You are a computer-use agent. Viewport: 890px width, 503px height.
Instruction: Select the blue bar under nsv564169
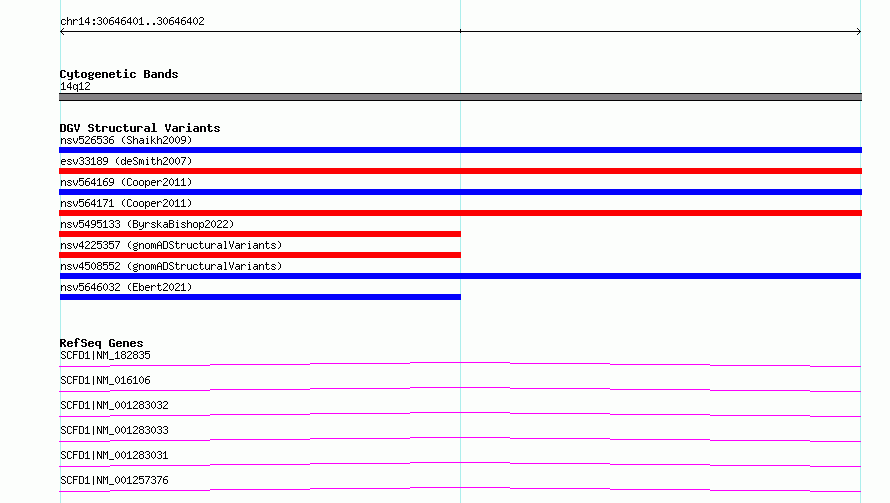click(460, 192)
